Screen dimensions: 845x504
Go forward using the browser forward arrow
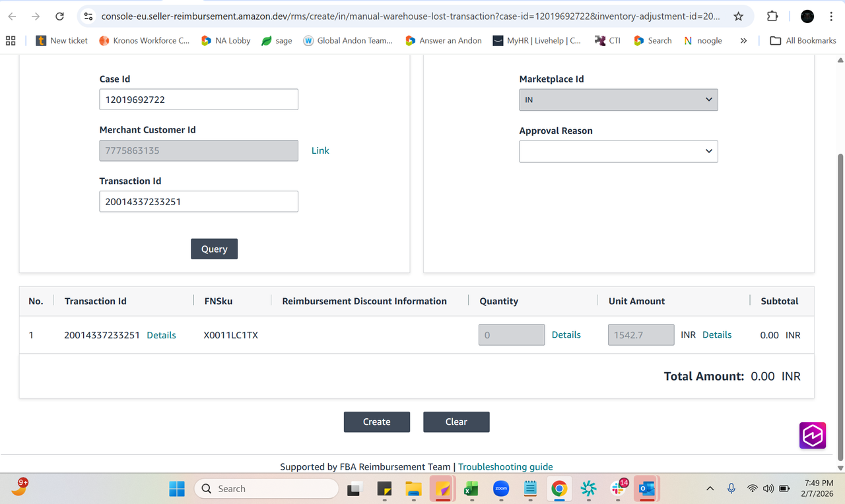pos(36,16)
